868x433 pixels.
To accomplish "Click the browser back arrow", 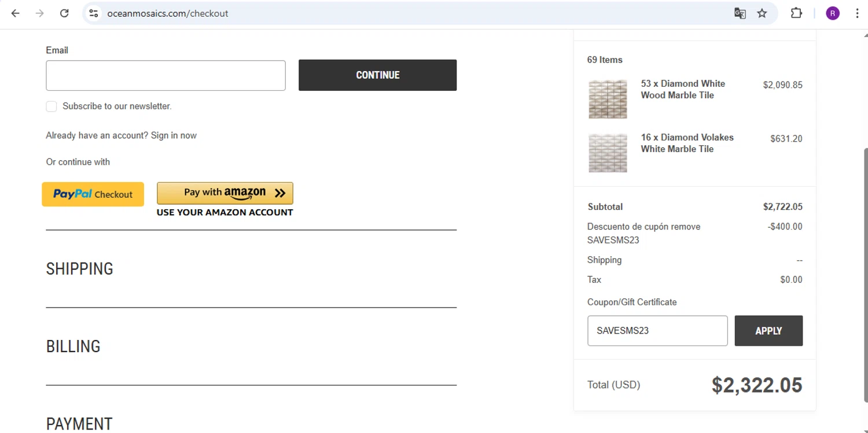I will [16, 13].
